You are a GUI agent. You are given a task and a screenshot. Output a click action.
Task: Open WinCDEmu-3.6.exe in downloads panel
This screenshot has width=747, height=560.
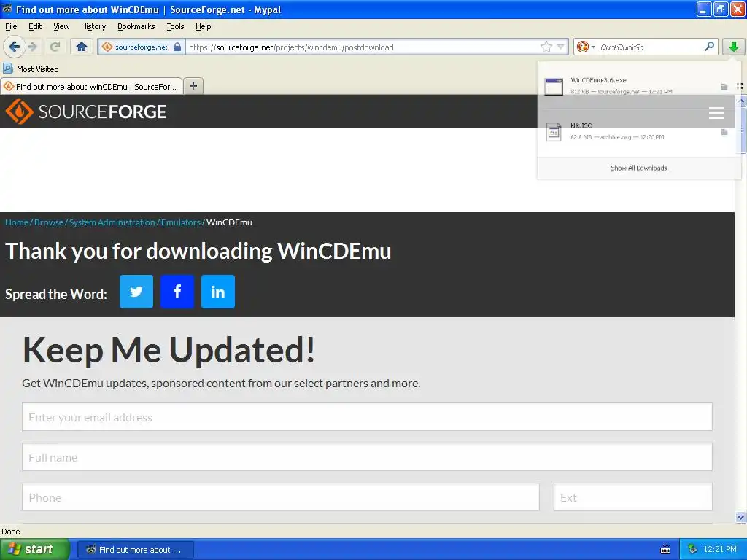[x=629, y=86]
